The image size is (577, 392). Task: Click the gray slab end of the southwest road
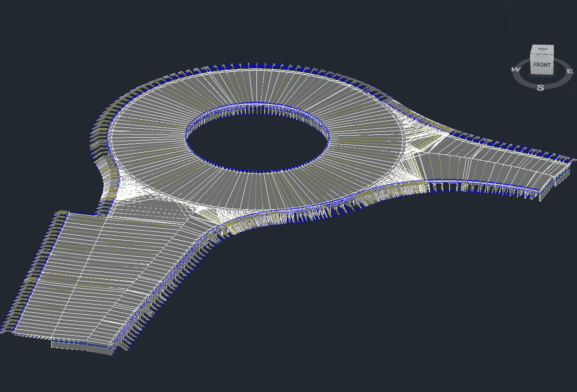(x=81, y=348)
